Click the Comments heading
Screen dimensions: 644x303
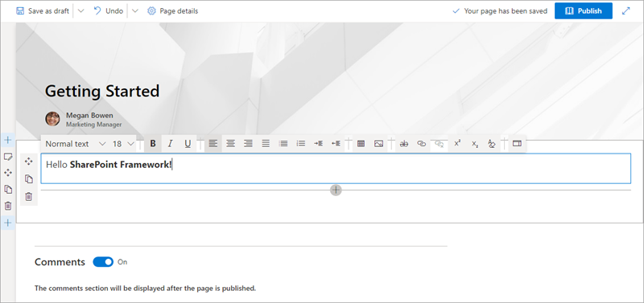tap(60, 262)
